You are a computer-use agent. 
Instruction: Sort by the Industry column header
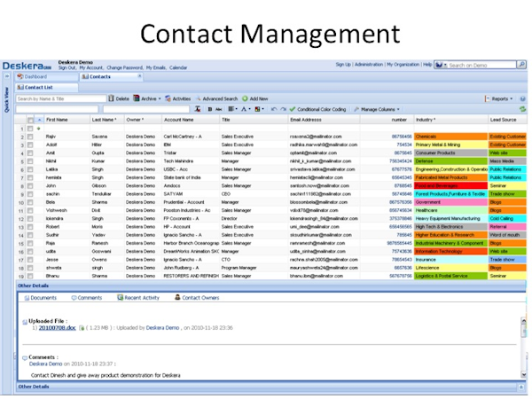(x=450, y=120)
